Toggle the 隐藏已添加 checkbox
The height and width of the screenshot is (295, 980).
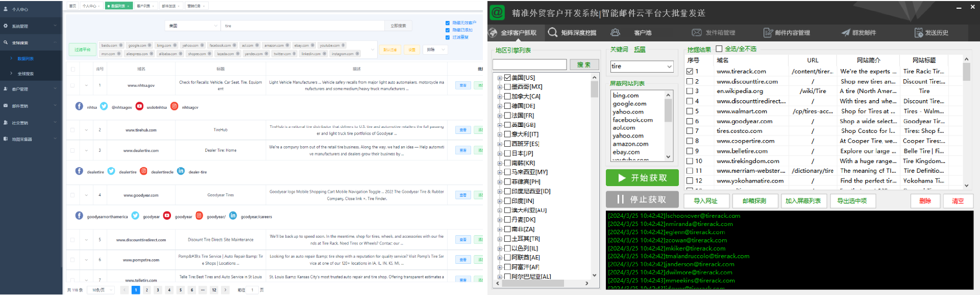coord(448,30)
